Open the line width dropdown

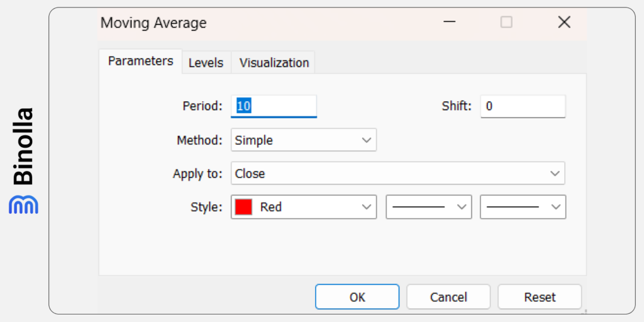[x=523, y=207]
